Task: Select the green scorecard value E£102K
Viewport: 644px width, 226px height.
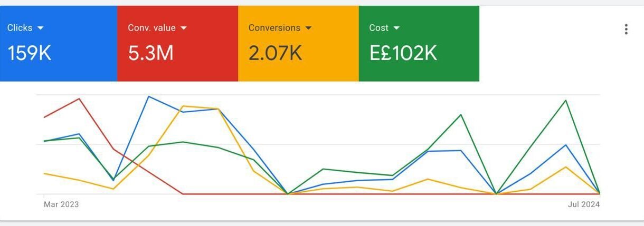Action: point(403,53)
